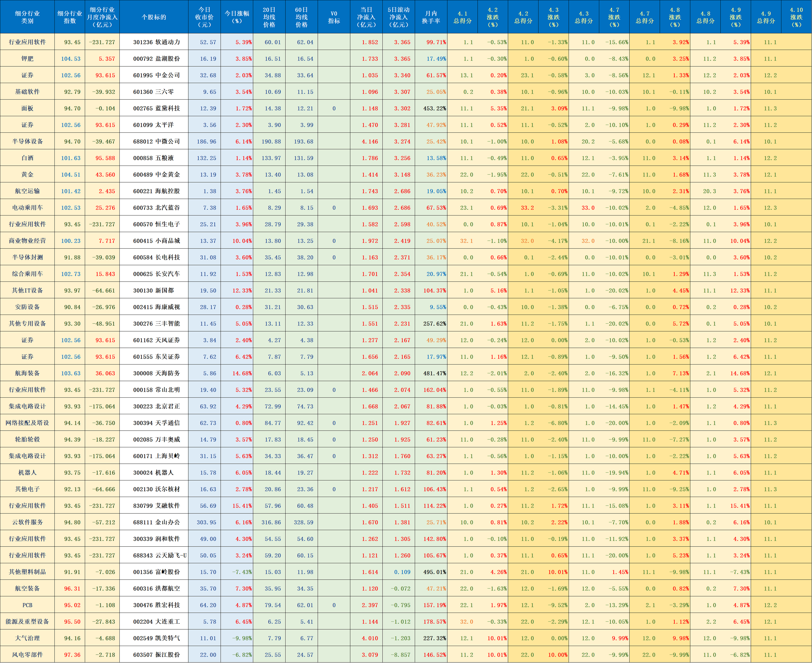Viewport: 812px width, 663px height.
Task: Select stock cell 002130 沃尔核材
Action: tap(154, 489)
